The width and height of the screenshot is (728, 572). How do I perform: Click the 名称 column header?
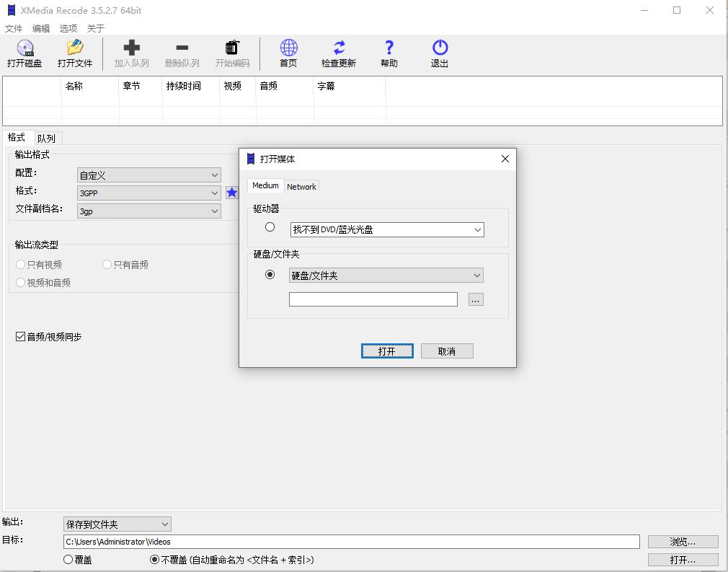click(89, 86)
